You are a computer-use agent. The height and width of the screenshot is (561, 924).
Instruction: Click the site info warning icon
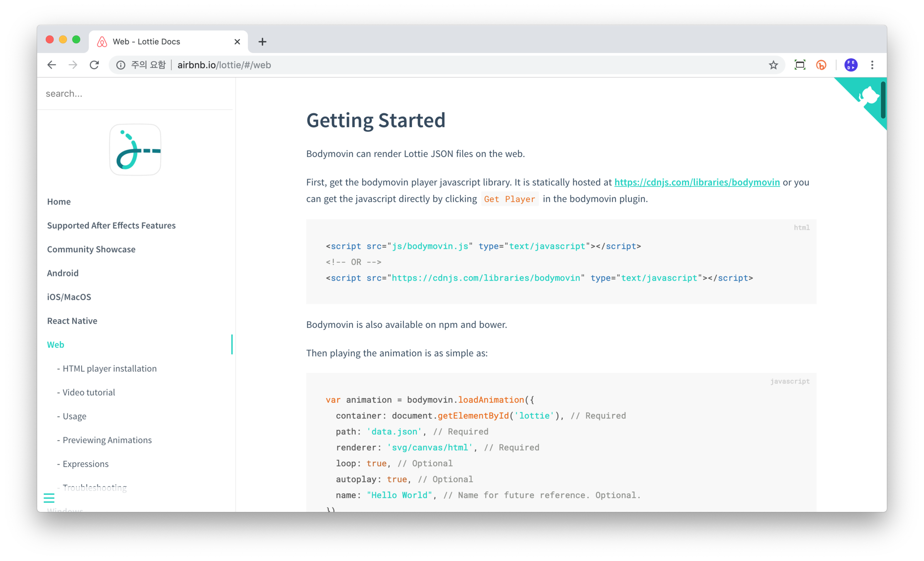coord(121,65)
